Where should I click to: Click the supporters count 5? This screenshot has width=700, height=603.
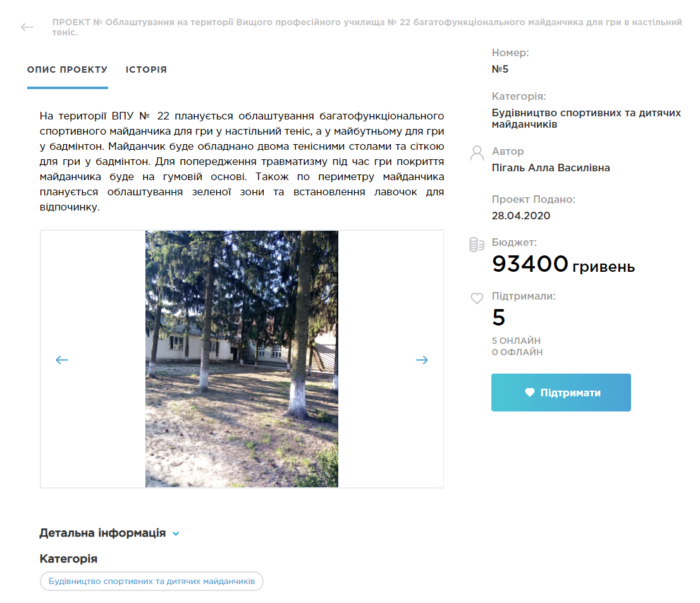(x=499, y=317)
